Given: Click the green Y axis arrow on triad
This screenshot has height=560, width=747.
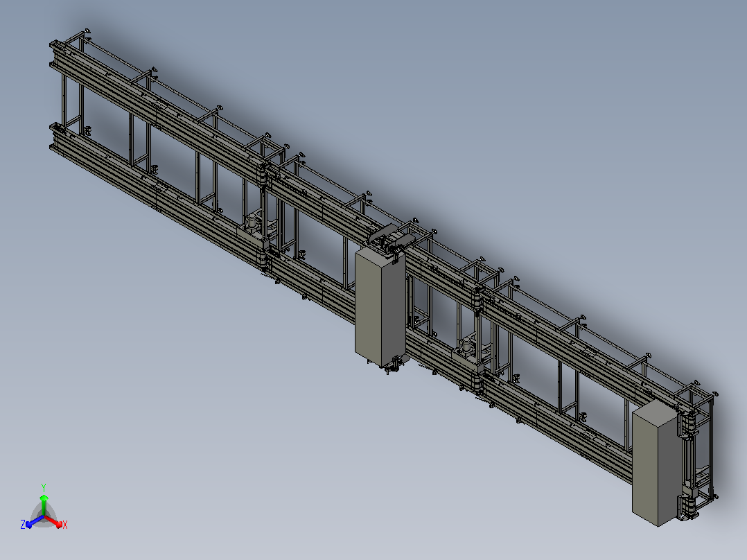Looking at the screenshot, I should [x=44, y=505].
